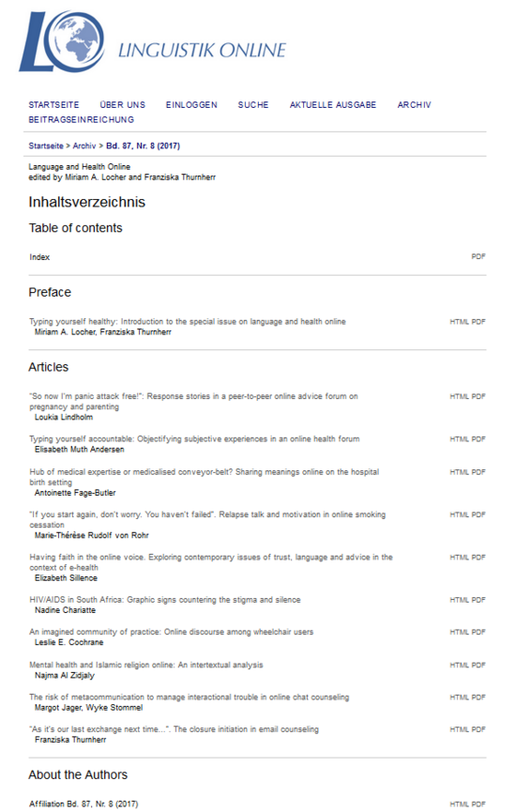This screenshot has width=516, height=812.
Task: Open HTML for email counseling closure article
Action: coord(459,729)
